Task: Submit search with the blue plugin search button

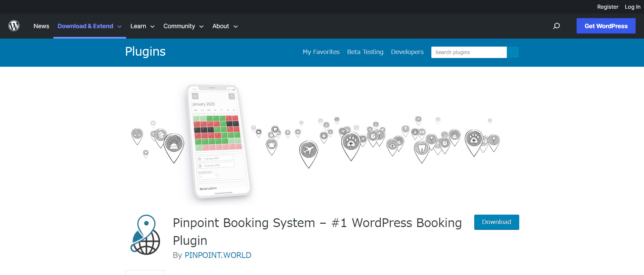Action: click(x=513, y=52)
